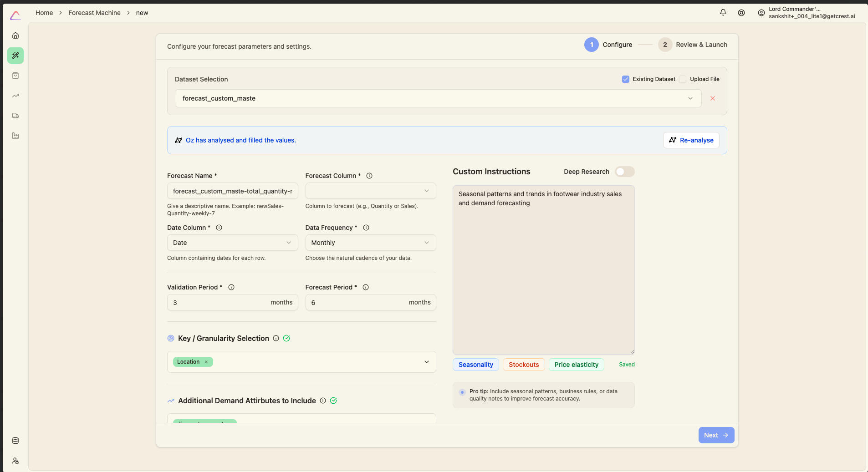Open the factory chart sidebar icon
The height and width of the screenshot is (472, 868).
point(15,136)
